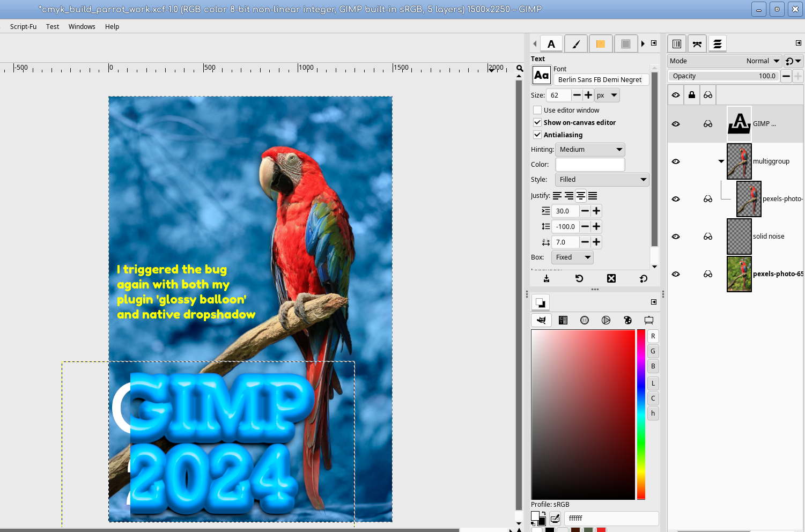Click the hex color ffffff field
Viewport: 805px width, 532px height.
point(611,519)
